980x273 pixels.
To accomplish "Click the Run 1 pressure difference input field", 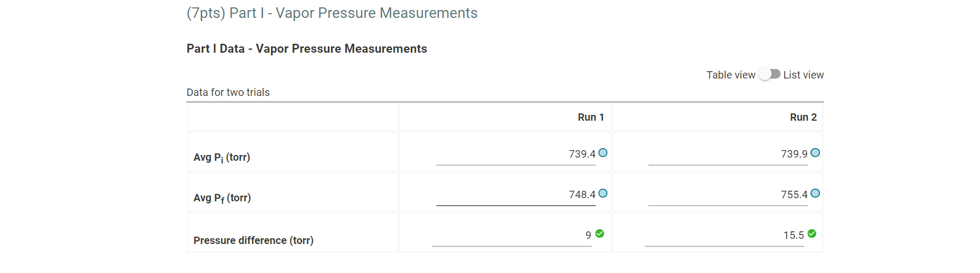I will [512, 236].
